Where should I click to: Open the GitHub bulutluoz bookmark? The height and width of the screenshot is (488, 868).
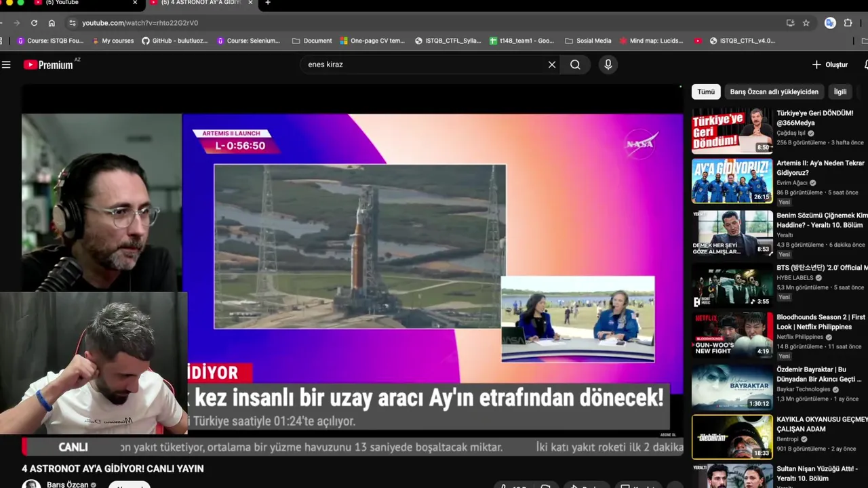tap(175, 41)
